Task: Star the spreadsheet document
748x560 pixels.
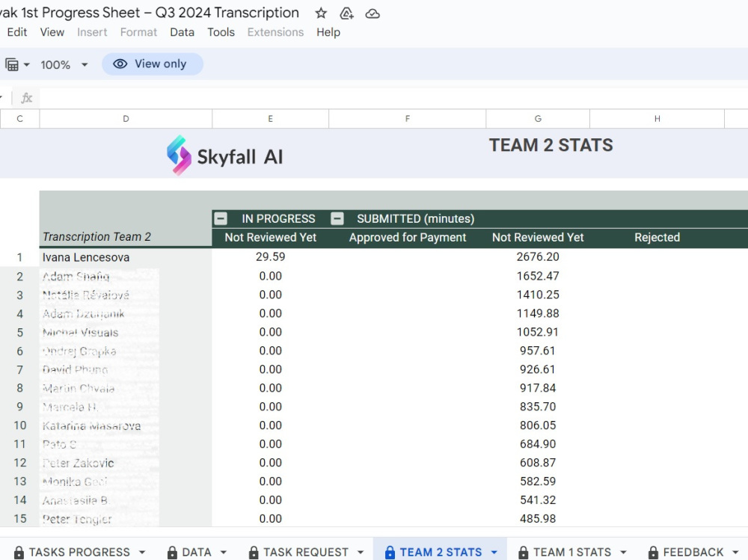Action: coord(321,13)
